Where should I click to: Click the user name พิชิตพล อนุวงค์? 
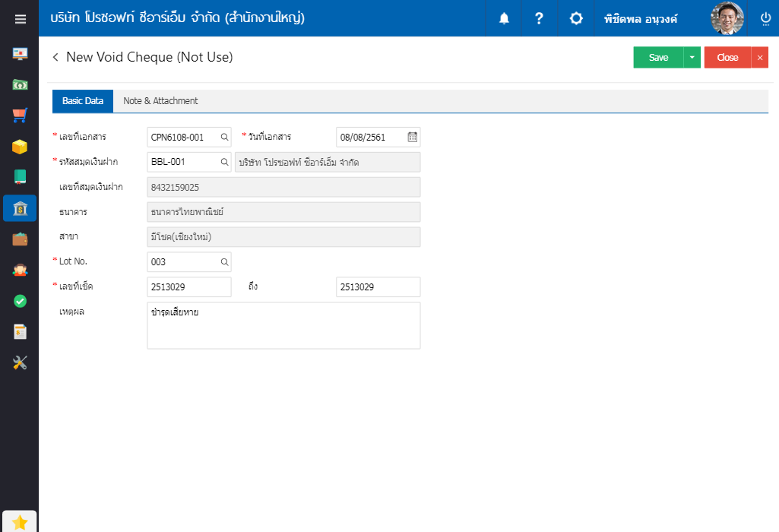(x=641, y=19)
